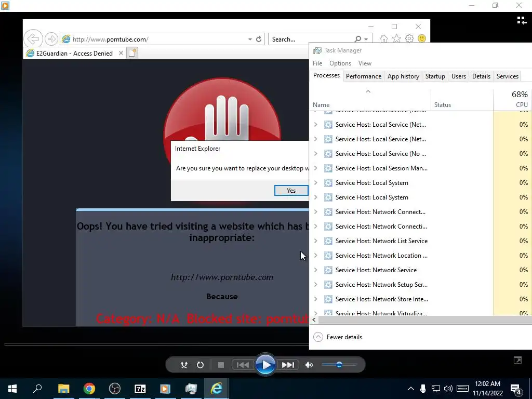Viewport: 532px width, 399px height.
Task: Open Task Manager from the taskbar
Action: [x=191, y=389]
